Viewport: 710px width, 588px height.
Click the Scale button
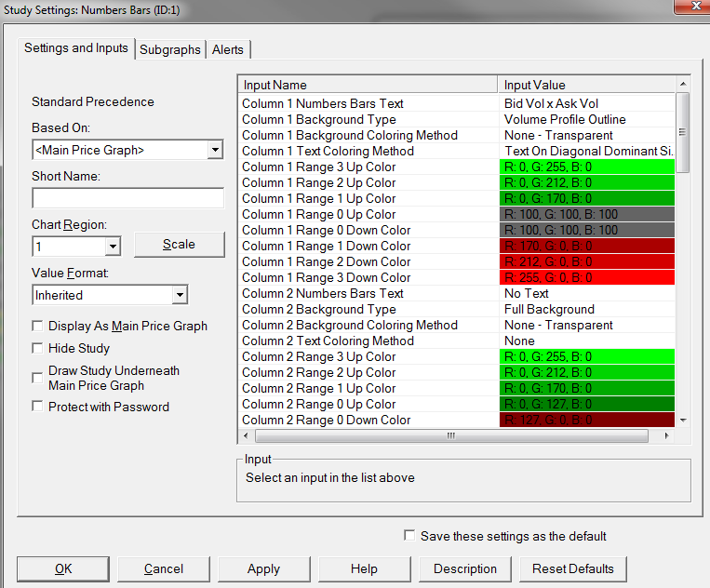[180, 245]
